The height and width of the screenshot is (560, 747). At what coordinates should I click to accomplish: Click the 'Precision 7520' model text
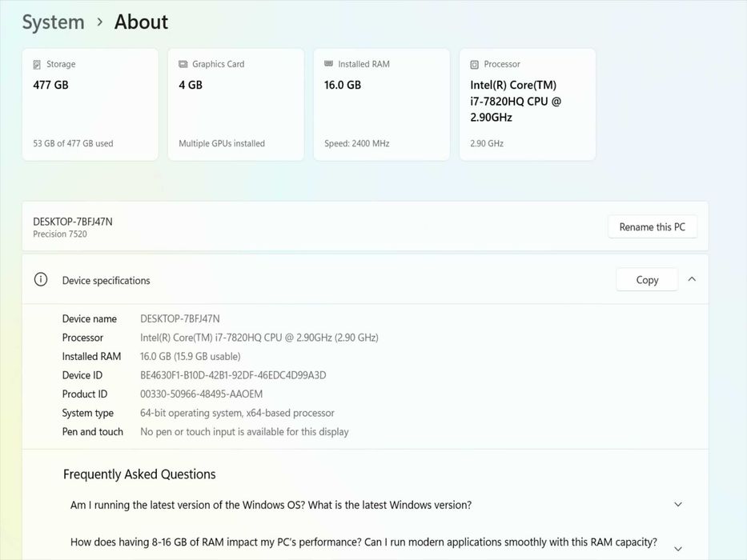60,234
